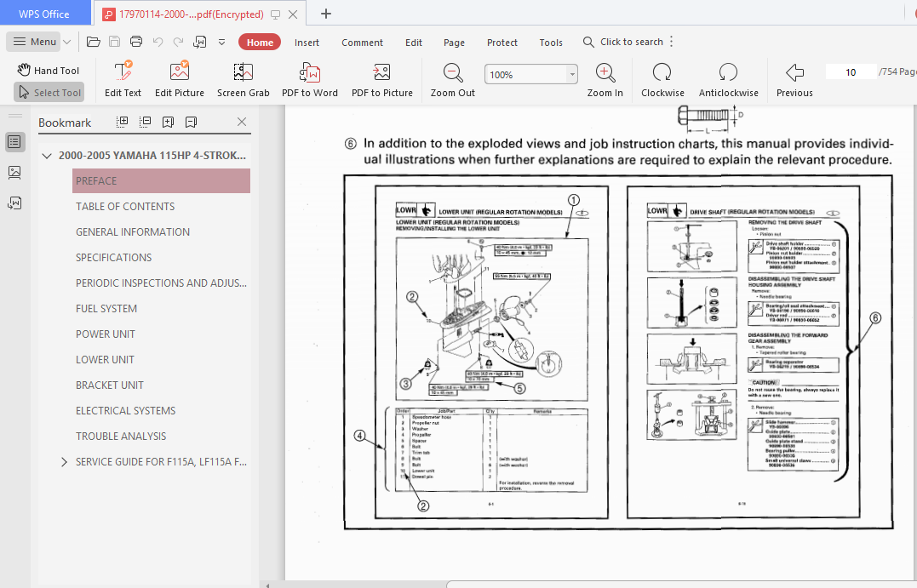Open a new tab with plus button
The image size is (917, 588).
(326, 14)
